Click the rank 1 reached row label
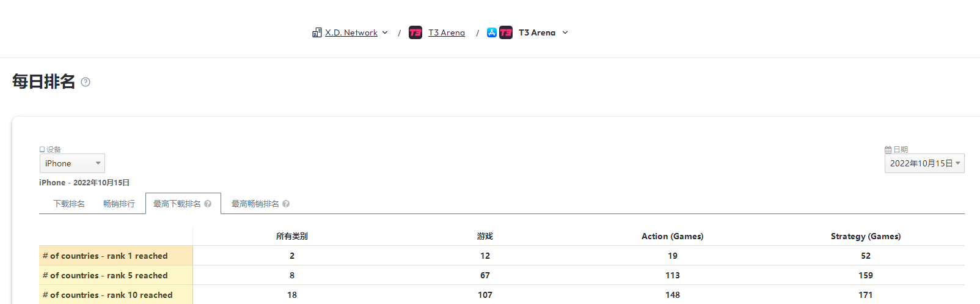 point(105,256)
